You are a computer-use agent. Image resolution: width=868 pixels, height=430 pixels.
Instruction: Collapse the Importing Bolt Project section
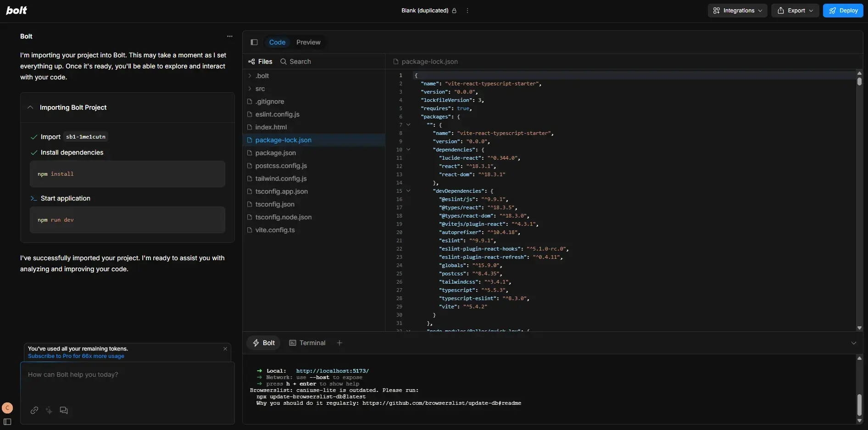coord(30,107)
